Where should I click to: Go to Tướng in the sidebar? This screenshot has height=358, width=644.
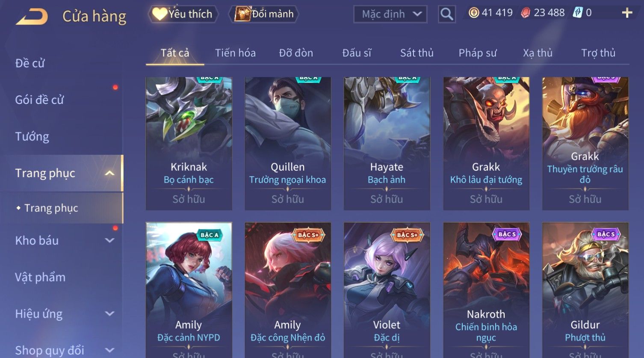(x=32, y=136)
